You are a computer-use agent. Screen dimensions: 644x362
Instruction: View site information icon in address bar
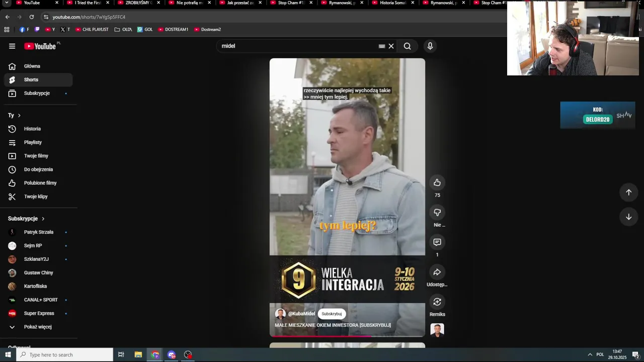[x=46, y=17]
